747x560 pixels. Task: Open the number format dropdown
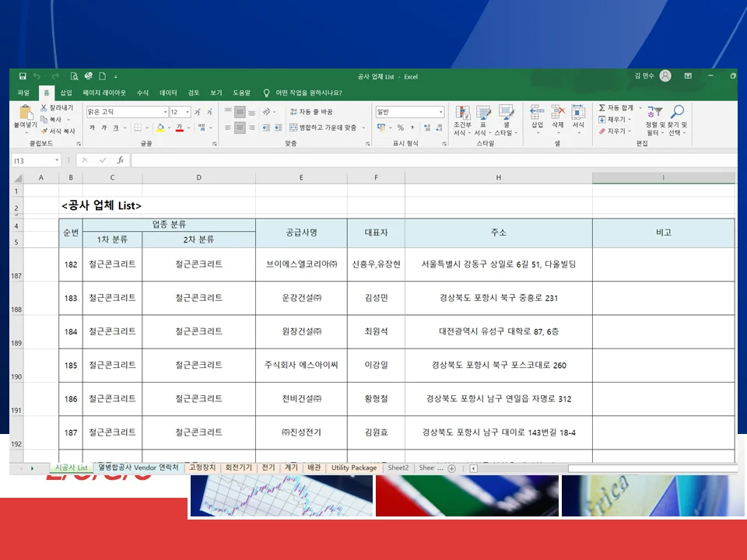(x=441, y=112)
